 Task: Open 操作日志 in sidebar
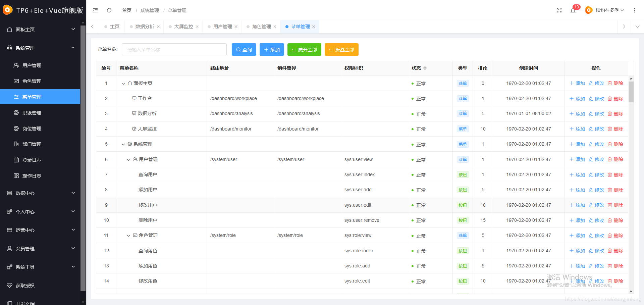pos(40,176)
